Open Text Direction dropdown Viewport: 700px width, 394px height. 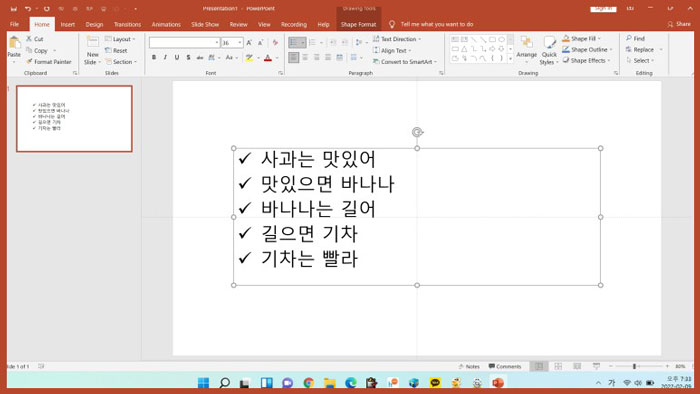tap(397, 39)
